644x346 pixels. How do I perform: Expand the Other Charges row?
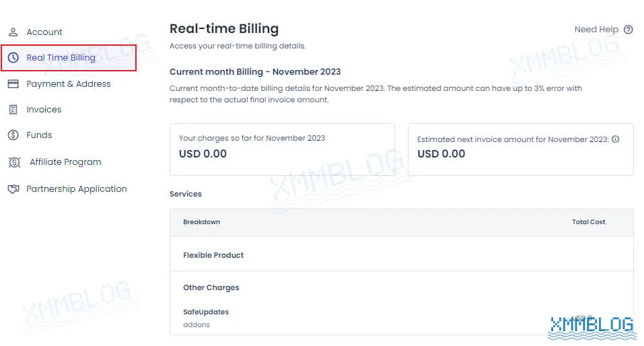401,287
